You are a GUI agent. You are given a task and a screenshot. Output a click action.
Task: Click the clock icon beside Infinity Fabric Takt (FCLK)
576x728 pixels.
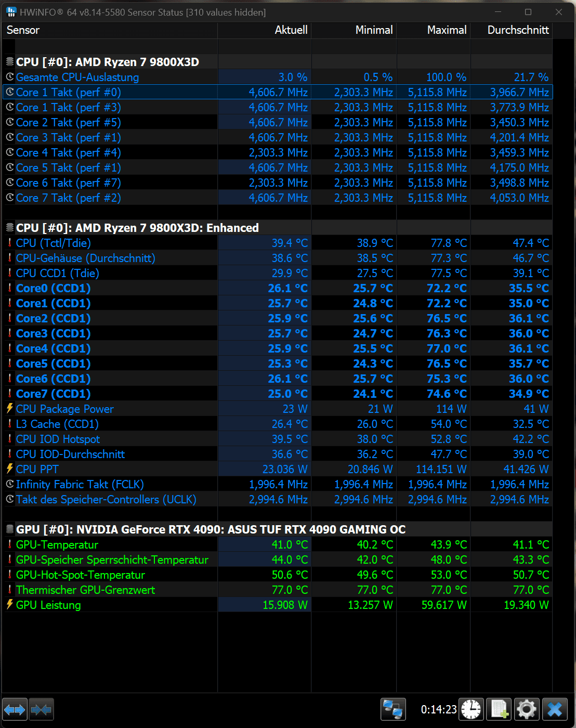[9, 484]
